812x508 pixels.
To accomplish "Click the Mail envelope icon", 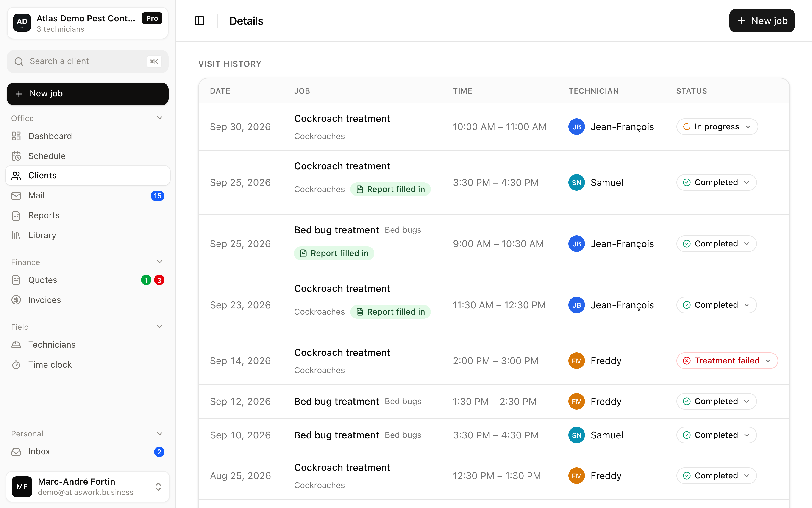I will click(16, 195).
